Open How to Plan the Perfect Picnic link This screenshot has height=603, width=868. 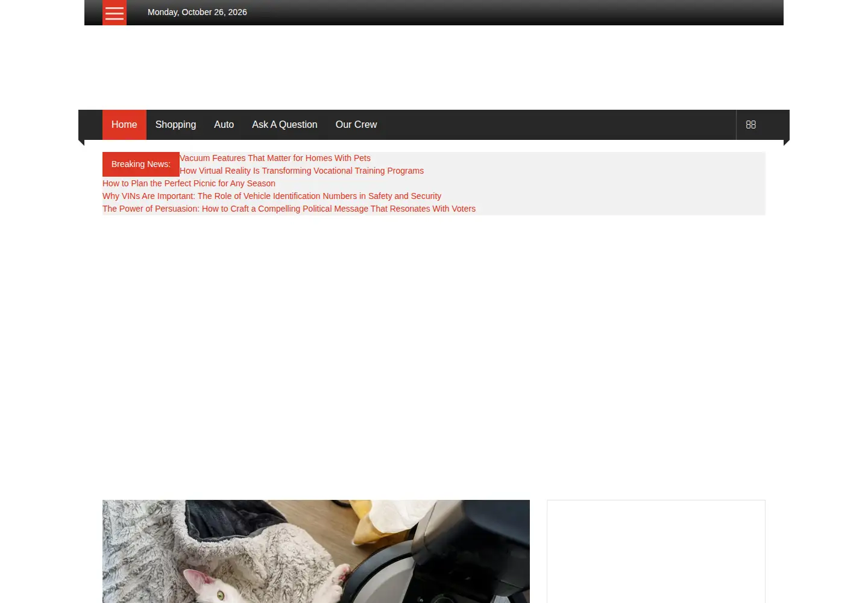pyautogui.click(x=189, y=183)
